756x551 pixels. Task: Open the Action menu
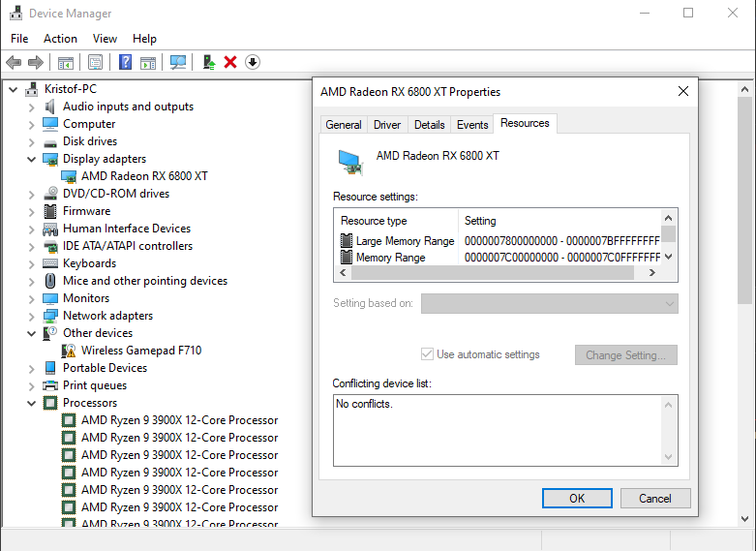pyautogui.click(x=60, y=39)
